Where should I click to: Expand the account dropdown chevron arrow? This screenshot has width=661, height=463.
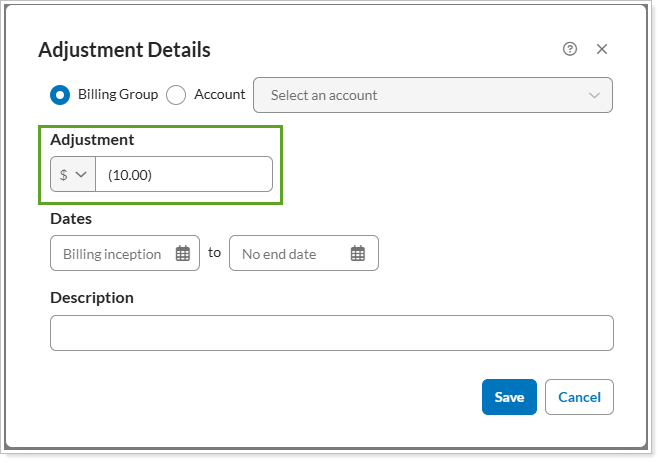pos(595,96)
